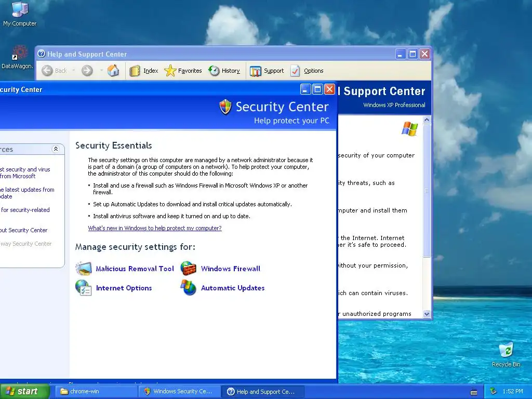Click the system tray icon beside the clock
This screenshot has height=399, width=532.
point(494,392)
